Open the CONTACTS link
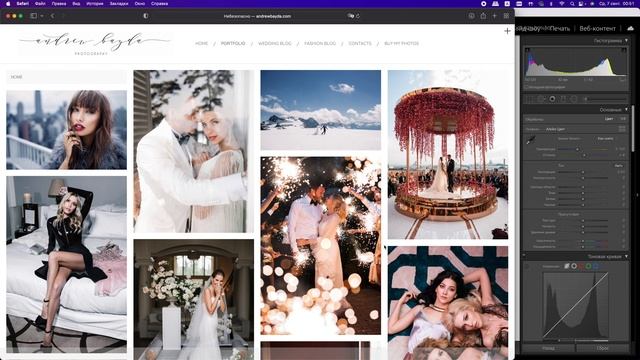The width and height of the screenshot is (640, 360). pos(360,43)
